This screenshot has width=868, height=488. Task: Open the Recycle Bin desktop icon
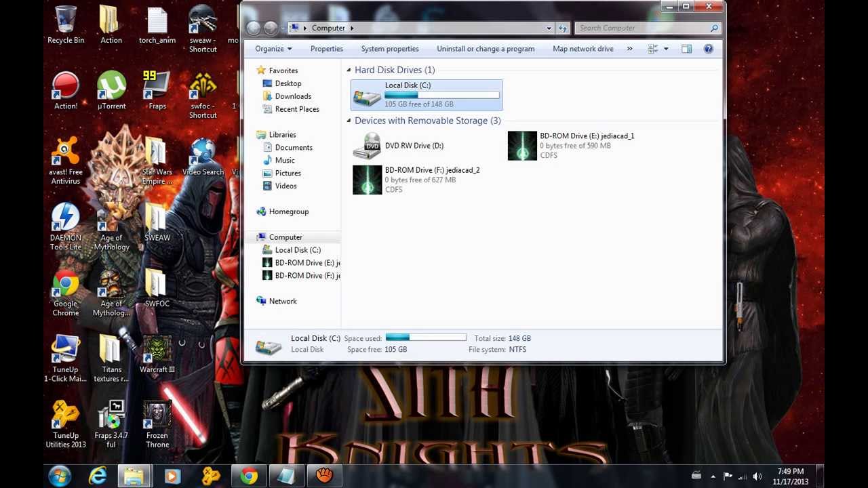pos(66,25)
